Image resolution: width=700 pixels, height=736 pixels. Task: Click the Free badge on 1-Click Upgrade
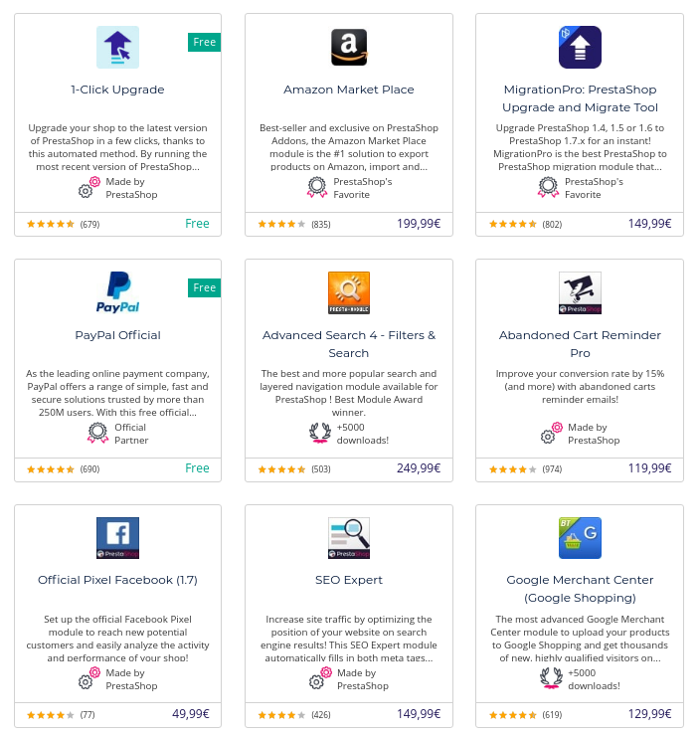point(204,42)
